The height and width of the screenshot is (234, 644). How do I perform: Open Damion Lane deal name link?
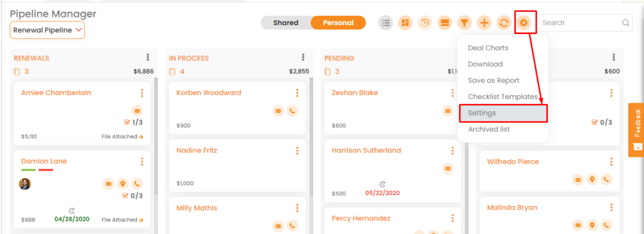(x=44, y=161)
